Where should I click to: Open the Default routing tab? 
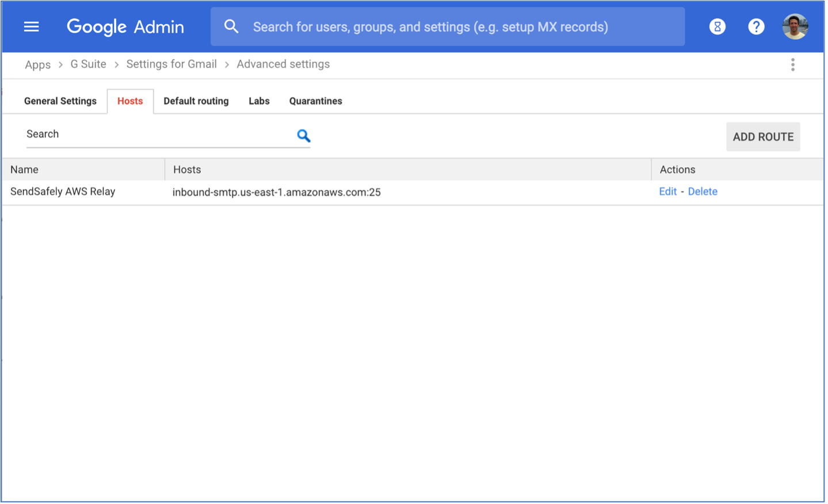coord(196,101)
